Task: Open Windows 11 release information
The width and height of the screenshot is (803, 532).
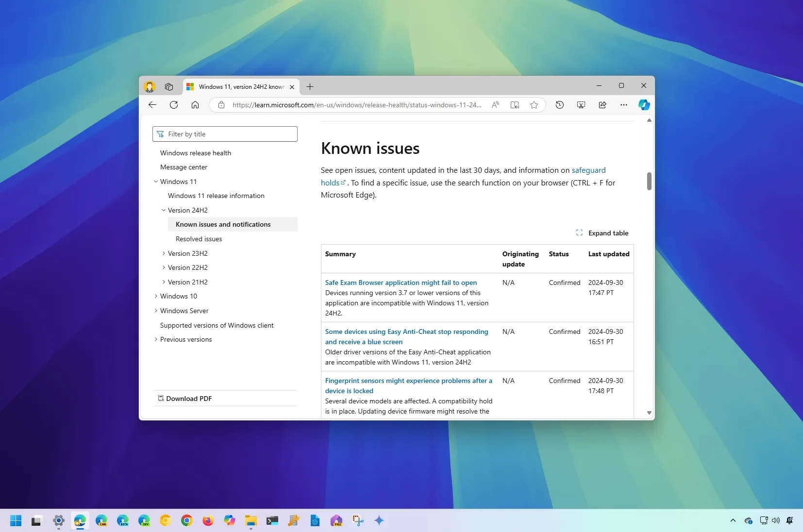Action: pyautogui.click(x=216, y=196)
